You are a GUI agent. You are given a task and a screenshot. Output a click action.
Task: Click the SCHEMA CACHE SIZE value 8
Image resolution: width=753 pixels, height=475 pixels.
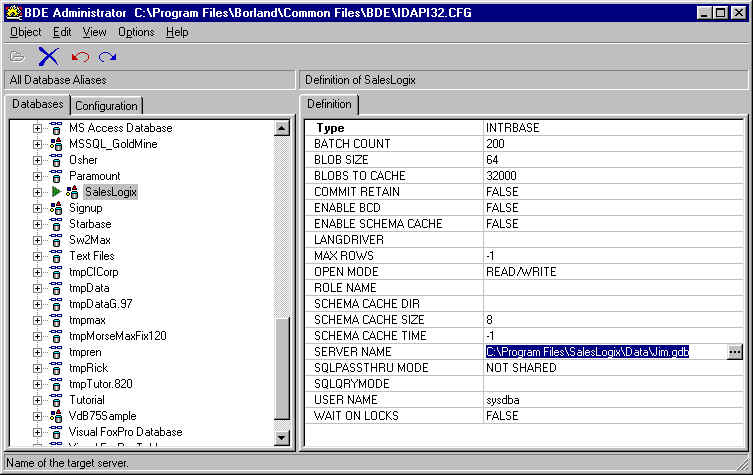[489, 320]
